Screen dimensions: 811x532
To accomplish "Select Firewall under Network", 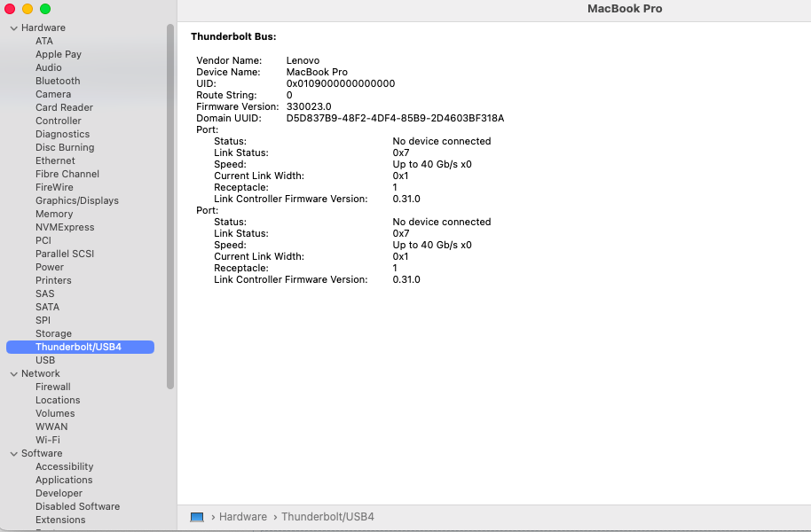I will click(53, 387).
